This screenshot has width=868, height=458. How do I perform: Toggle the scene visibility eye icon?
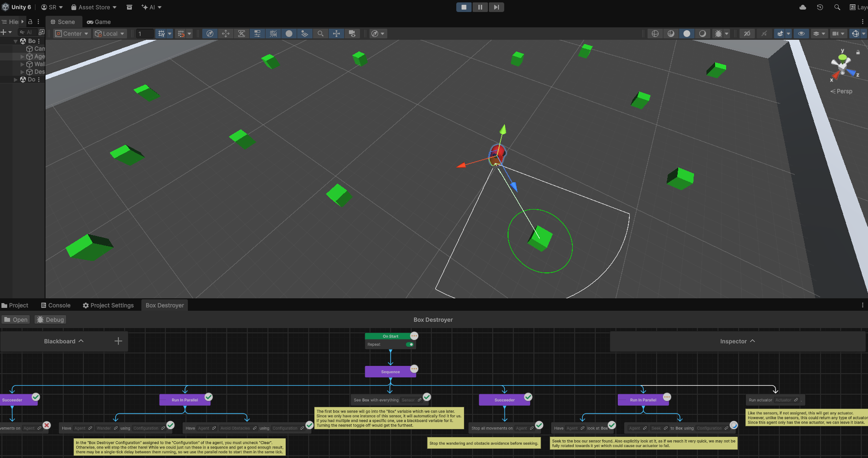coord(800,34)
